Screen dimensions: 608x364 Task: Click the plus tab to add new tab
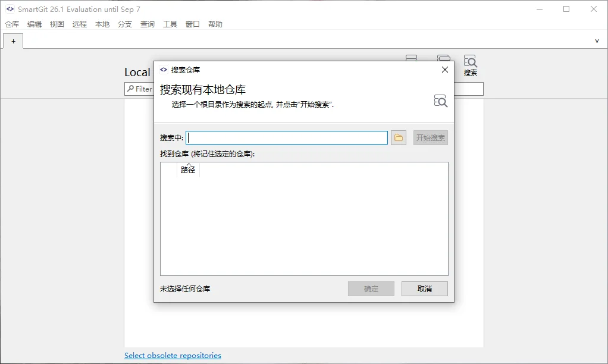tap(13, 41)
